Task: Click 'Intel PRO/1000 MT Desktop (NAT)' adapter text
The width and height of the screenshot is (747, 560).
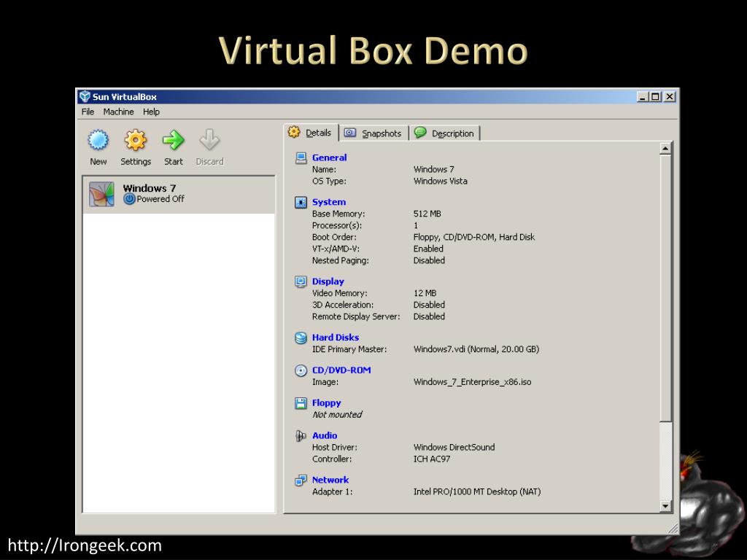Action: coord(477,492)
